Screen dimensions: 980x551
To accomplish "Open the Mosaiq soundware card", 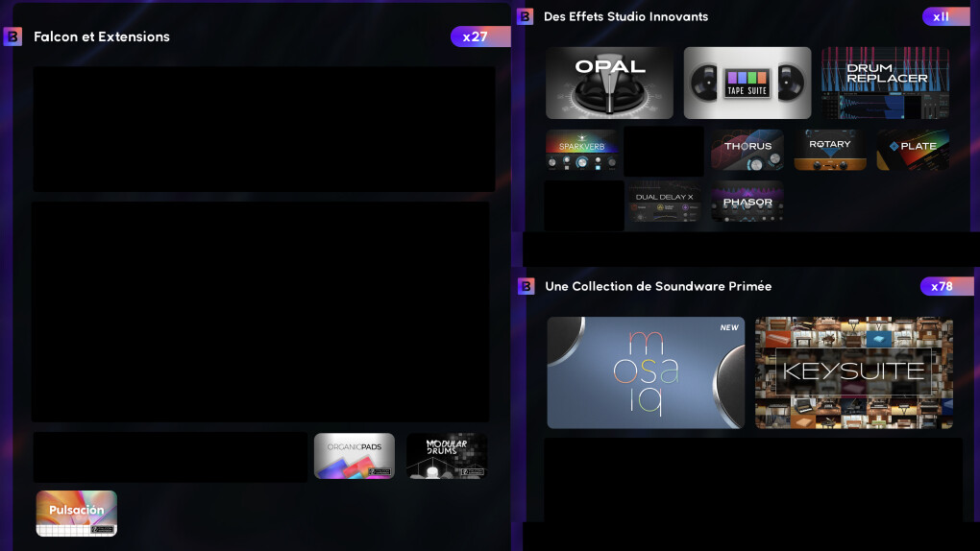I will (646, 373).
